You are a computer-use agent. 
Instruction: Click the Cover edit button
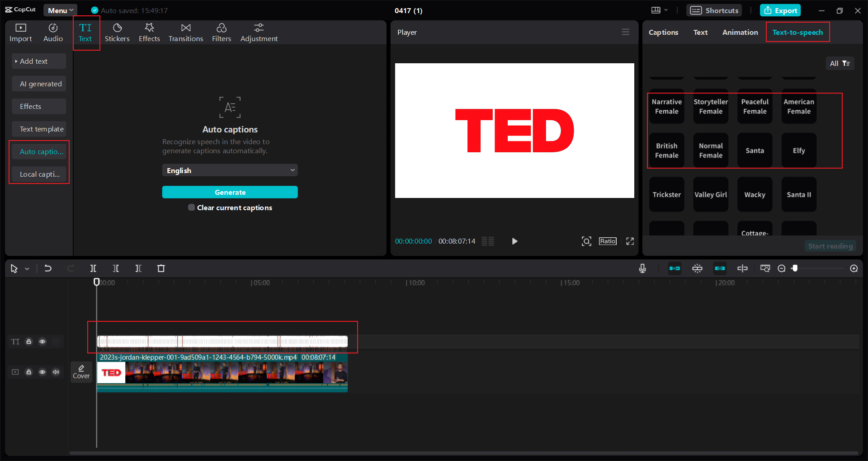81,372
